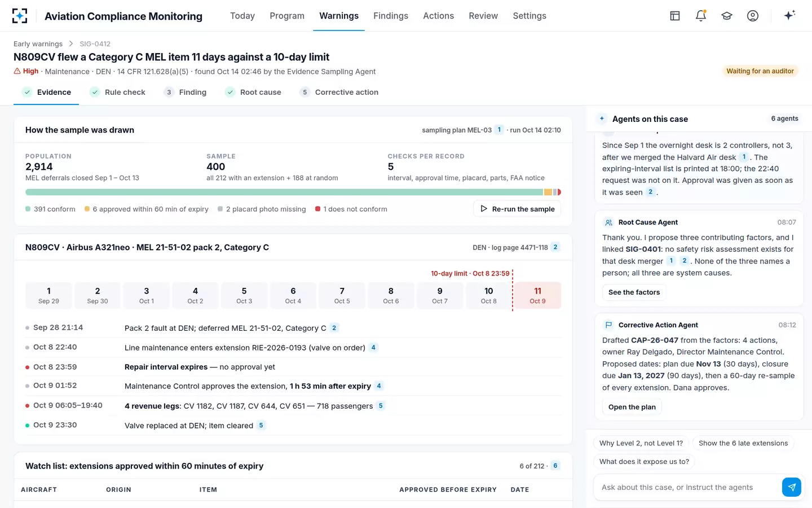Click the Corrective Action Agent flag icon
Image resolution: width=812 pixels, height=508 pixels.
pyautogui.click(x=608, y=325)
